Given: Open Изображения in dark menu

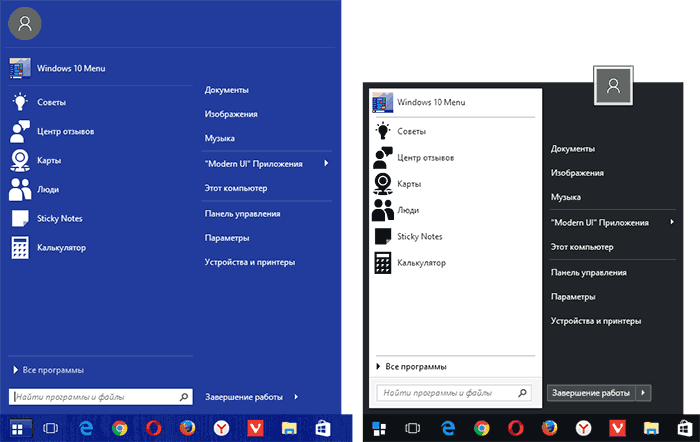Looking at the screenshot, I should click(577, 173).
